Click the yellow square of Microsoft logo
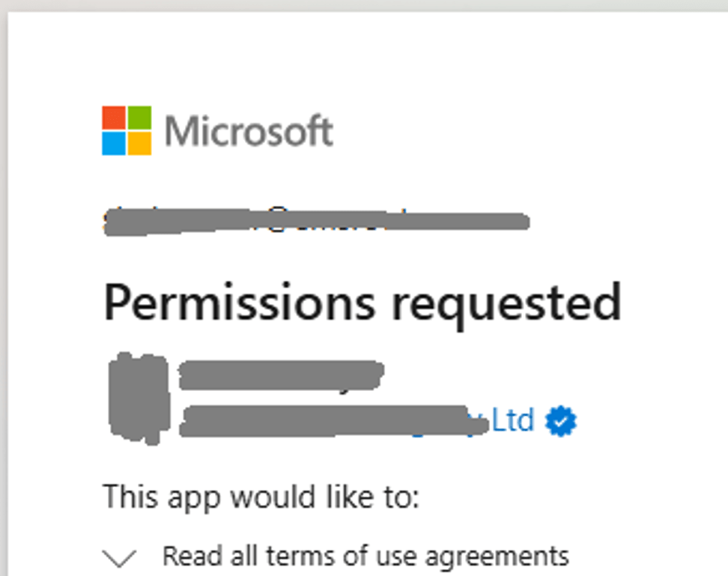 point(139,143)
